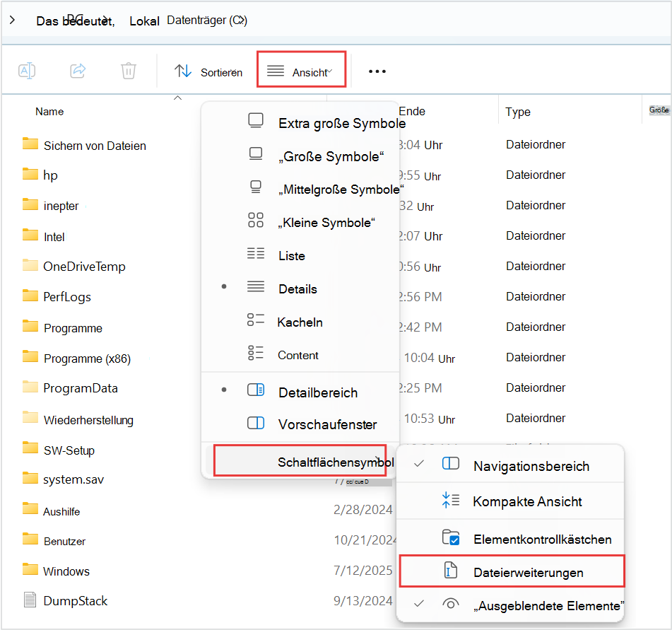Viewport: 672px width, 630px height.
Task: Open the Ansicht view dropdown
Action: click(301, 69)
